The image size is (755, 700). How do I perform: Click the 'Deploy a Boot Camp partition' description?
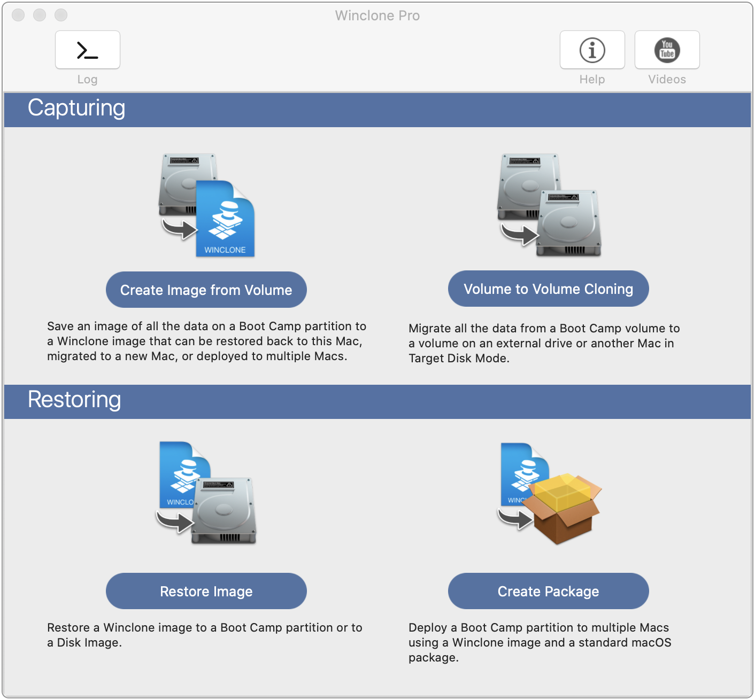[540, 642]
